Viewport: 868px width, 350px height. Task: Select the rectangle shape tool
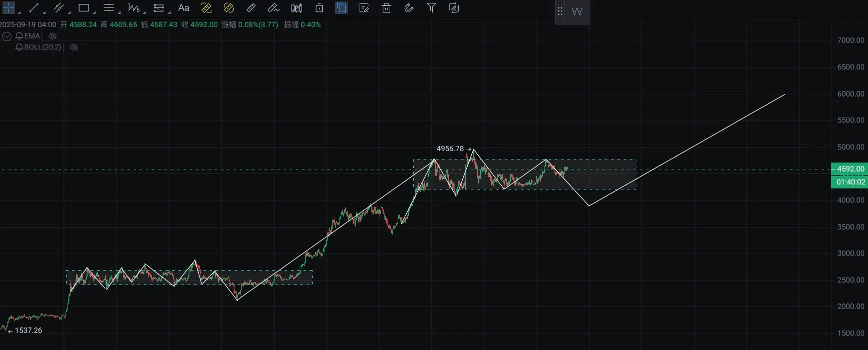(84, 7)
